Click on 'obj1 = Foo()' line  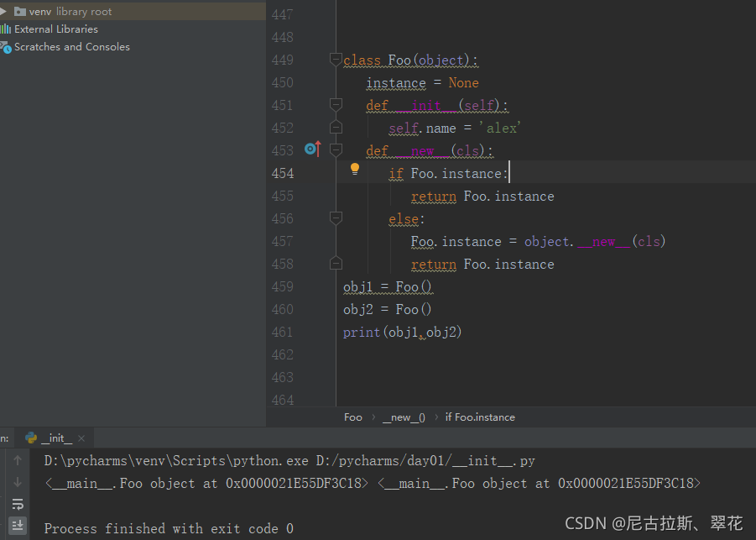tap(388, 287)
